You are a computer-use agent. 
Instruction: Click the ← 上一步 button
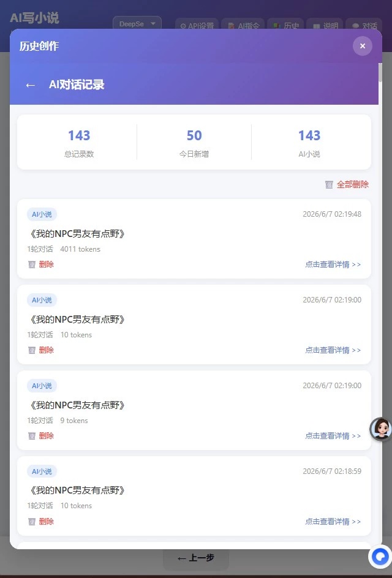click(196, 558)
